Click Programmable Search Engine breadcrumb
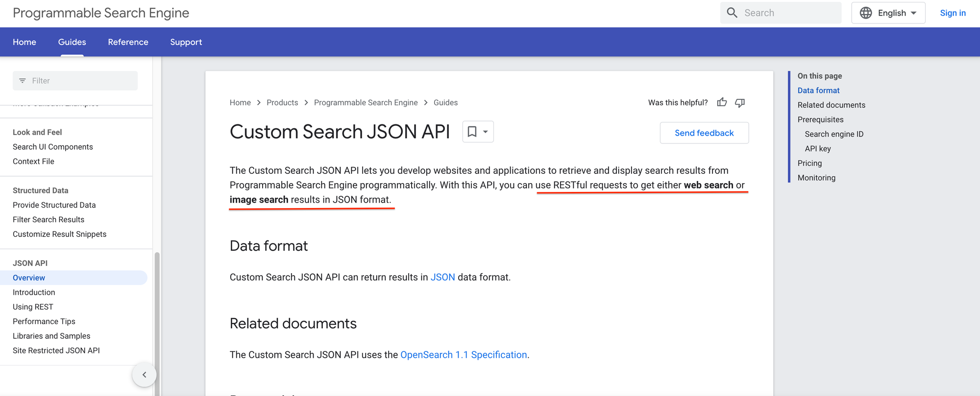Image resolution: width=980 pixels, height=396 pixels. tap(366, 102)
